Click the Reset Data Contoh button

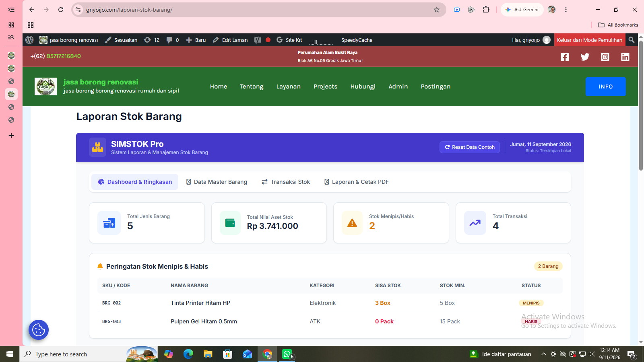point(470,147)
